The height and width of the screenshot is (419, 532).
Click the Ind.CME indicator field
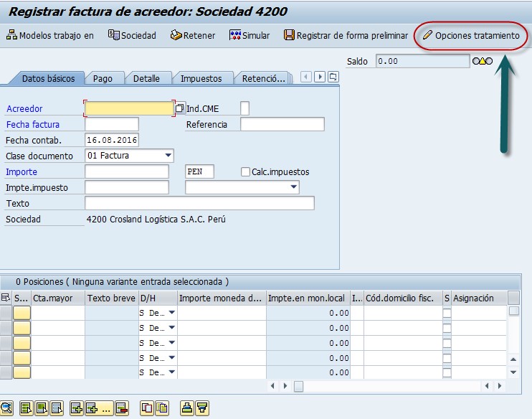point(244,108)
